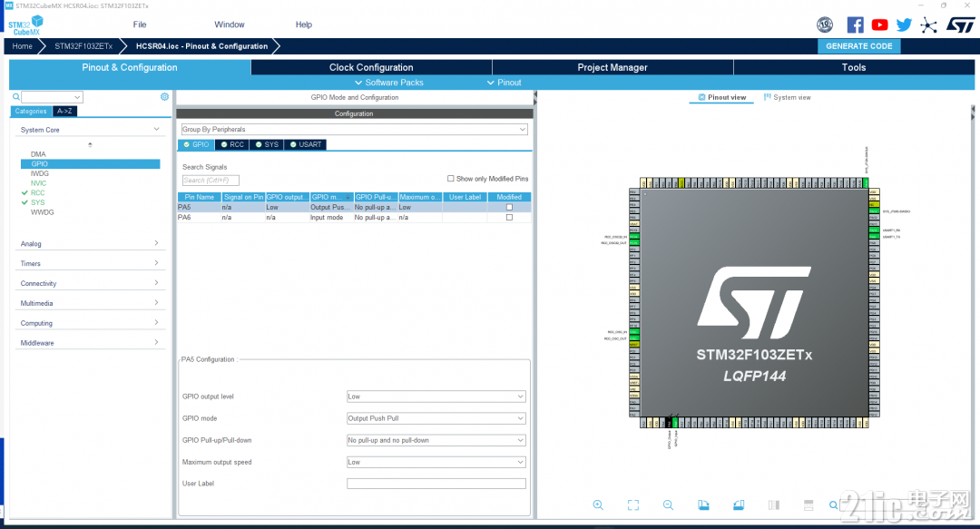Click the zoom in icon below pinout
The height and width of the screenshot is (529, 980).
598,505
